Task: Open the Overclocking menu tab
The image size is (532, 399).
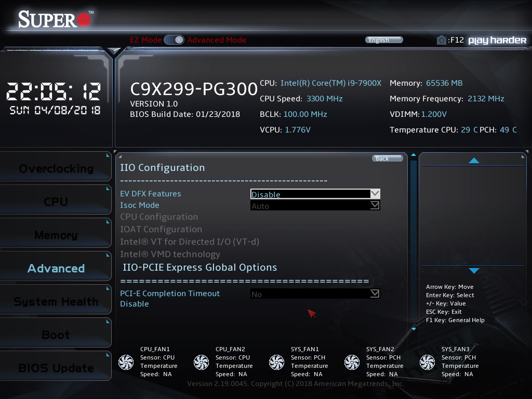Action: (56, 169)
